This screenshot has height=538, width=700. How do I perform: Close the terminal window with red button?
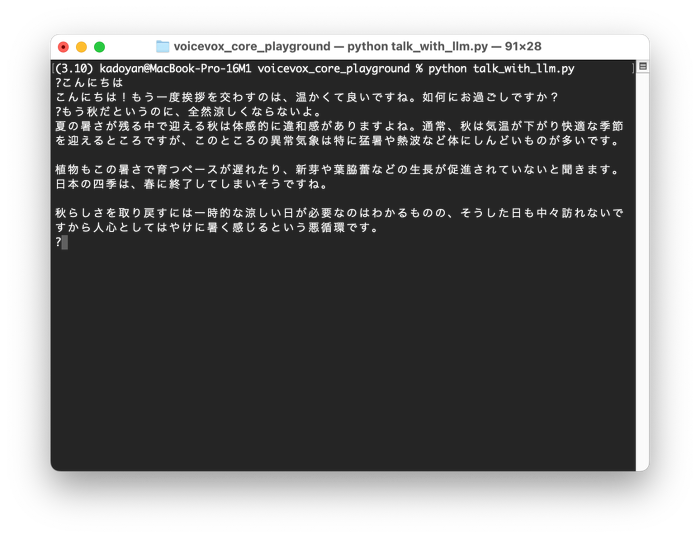tap(64, 47)
